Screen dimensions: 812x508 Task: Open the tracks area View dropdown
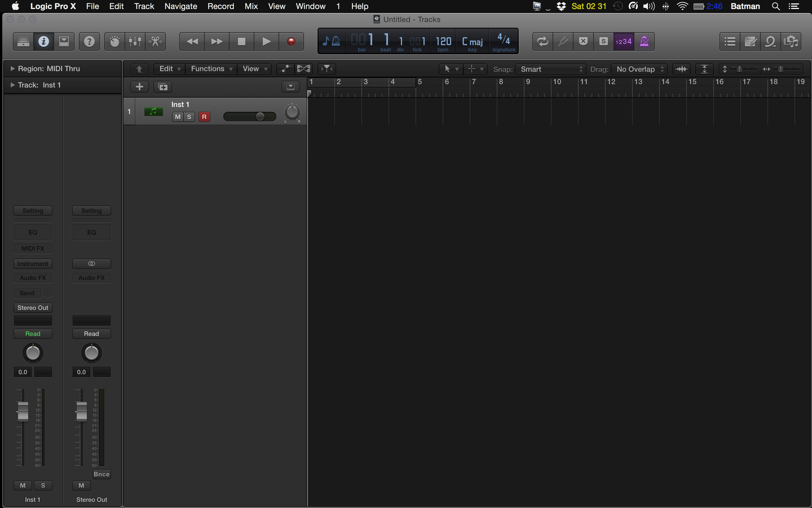click(254, 69)
